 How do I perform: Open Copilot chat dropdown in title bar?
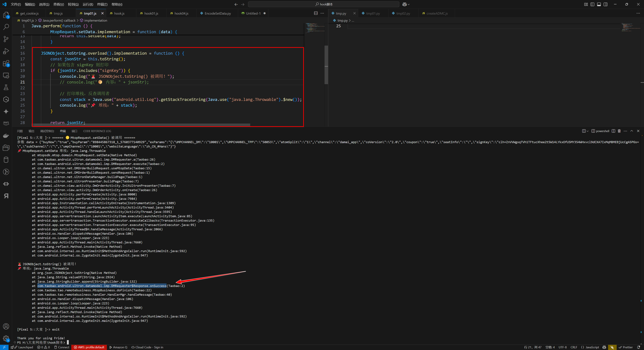pos(409,4)
